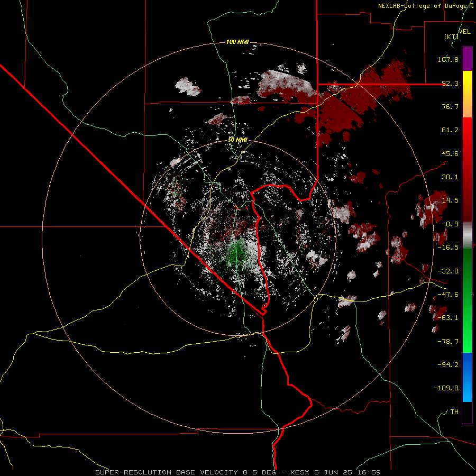Click the 16:59 timestamp in caption

(x=368, y=472)
